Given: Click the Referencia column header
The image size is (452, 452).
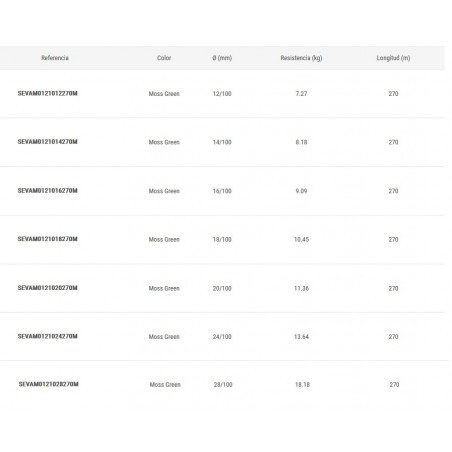Looking at the screenshot, I should pyautogui.click(x=55, y=58).
